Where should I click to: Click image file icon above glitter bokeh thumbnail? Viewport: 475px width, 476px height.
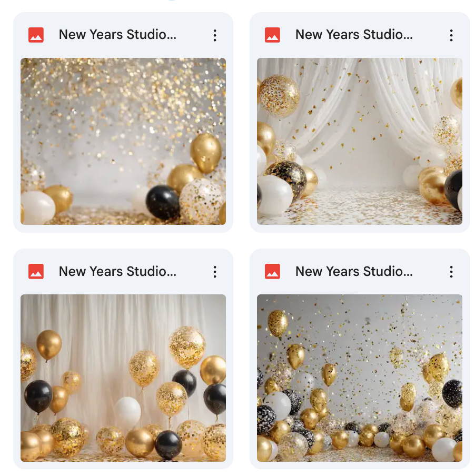(x=36, y=35)
